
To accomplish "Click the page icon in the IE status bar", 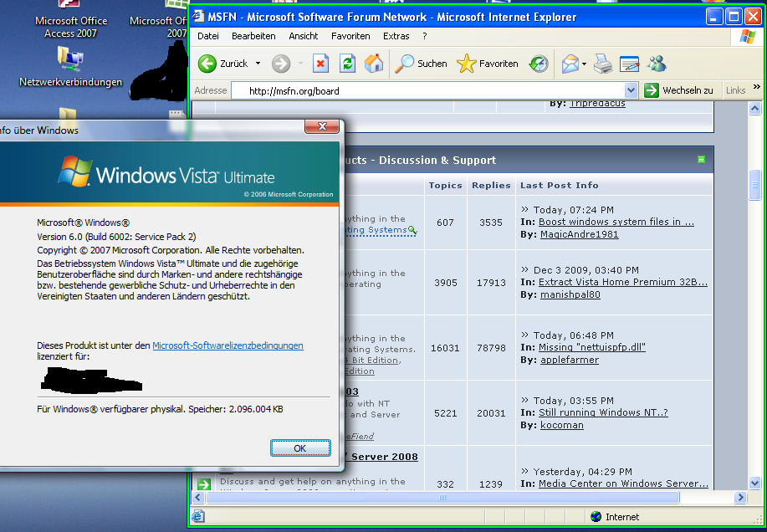I will (x=198, y=516).
